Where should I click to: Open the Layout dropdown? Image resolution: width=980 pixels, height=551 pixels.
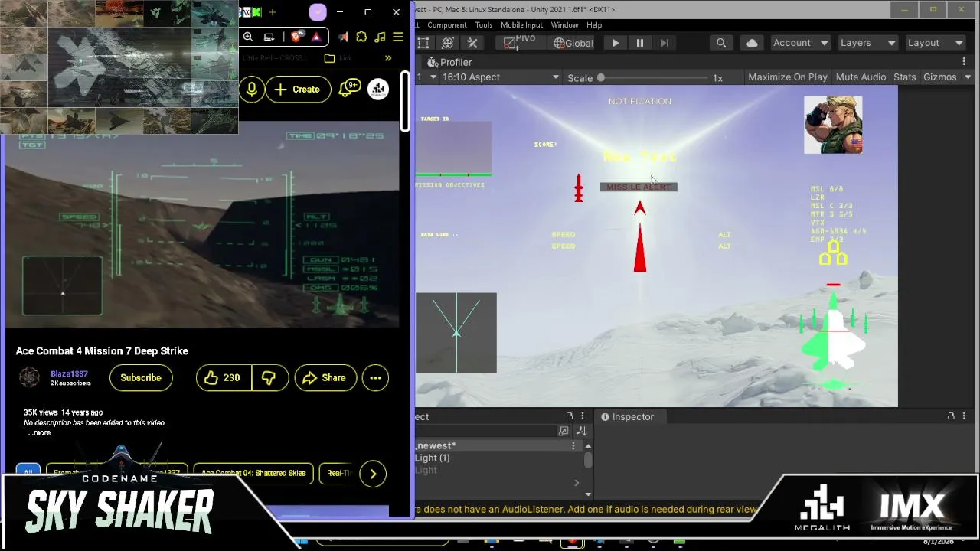click(934, 43)
